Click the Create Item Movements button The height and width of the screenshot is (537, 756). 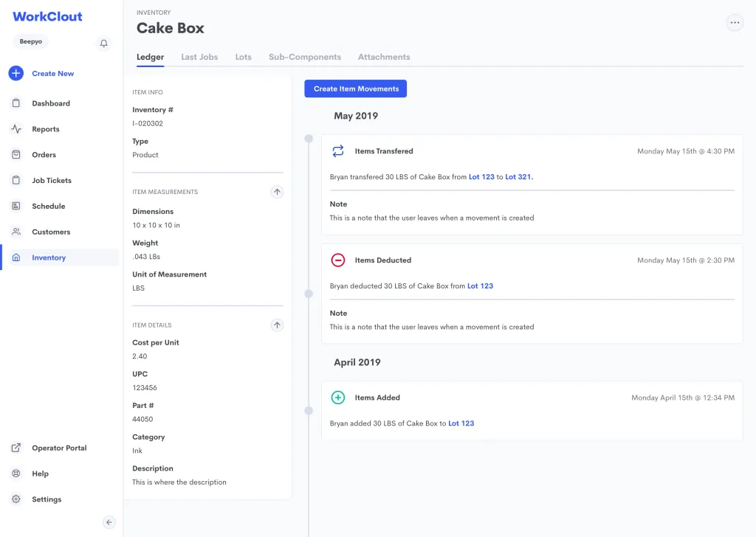[356, 89]
